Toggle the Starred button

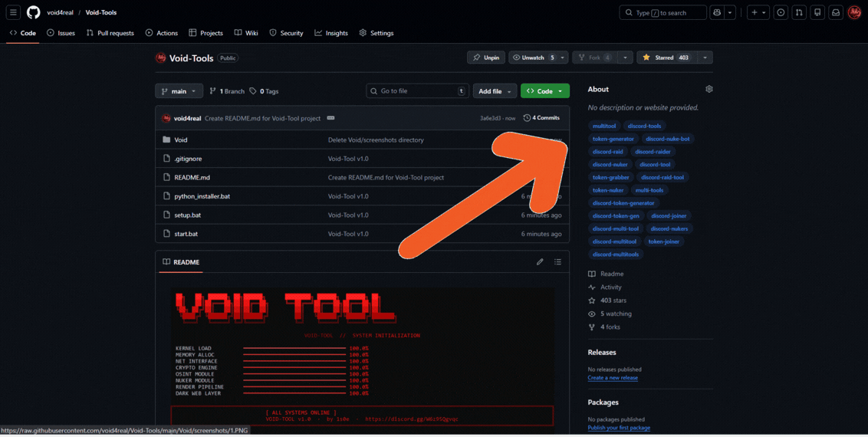coord(667,58)
